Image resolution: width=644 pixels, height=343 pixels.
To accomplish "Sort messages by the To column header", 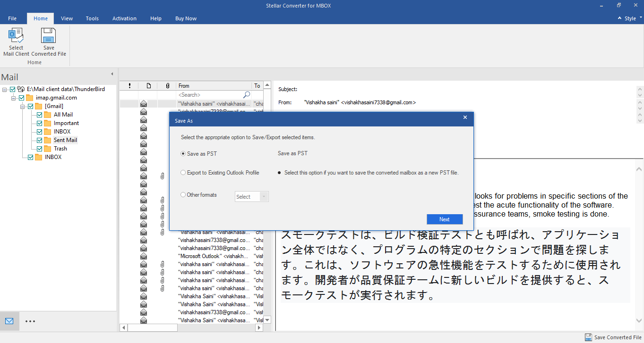I will (258, 85).
